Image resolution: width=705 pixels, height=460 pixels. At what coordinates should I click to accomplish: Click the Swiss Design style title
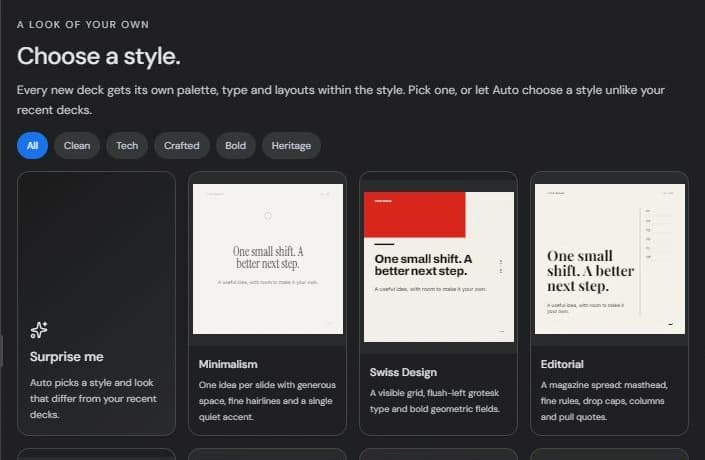pyautogui.click(x=403, y=372)
